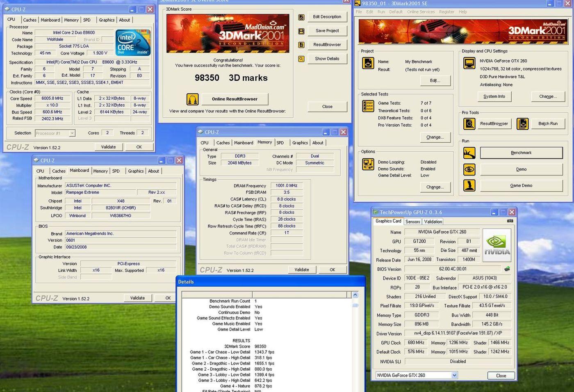574x392 pixels.
Task: Click the Pro Tools ResultBrowser magnifier icon
Action: 469,123
